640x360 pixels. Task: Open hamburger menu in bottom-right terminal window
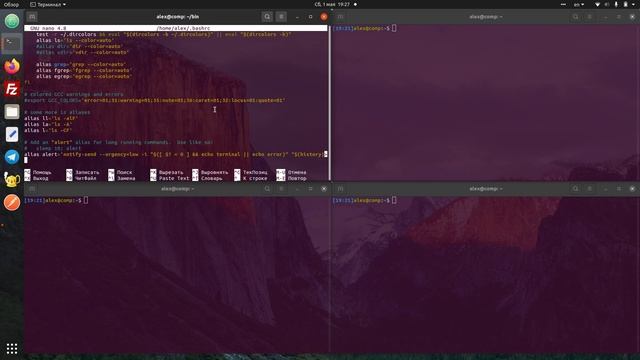(589, 189)
